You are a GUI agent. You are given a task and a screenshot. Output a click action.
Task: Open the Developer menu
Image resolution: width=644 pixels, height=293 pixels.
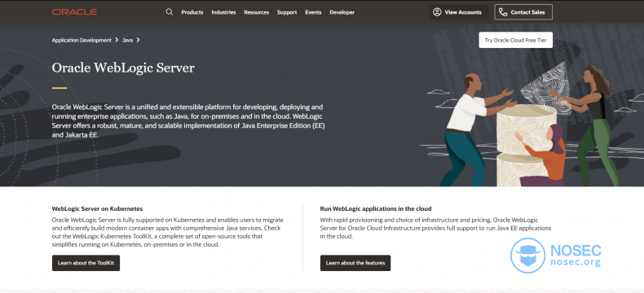342,12
